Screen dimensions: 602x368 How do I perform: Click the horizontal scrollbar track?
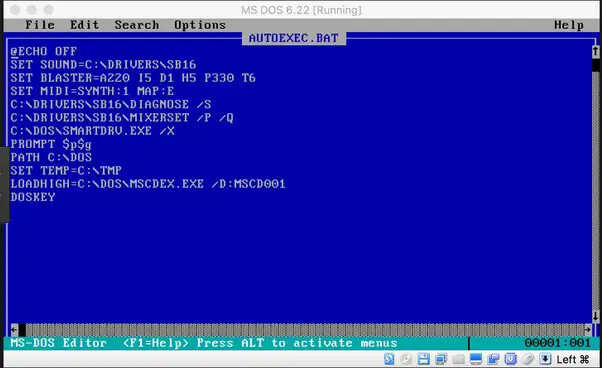305,329
